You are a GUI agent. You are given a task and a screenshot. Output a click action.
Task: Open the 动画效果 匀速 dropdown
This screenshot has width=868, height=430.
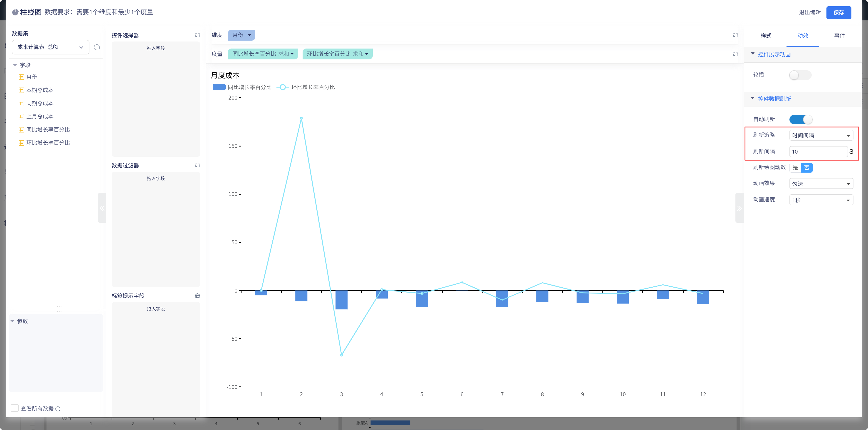(x=821, y=183)
